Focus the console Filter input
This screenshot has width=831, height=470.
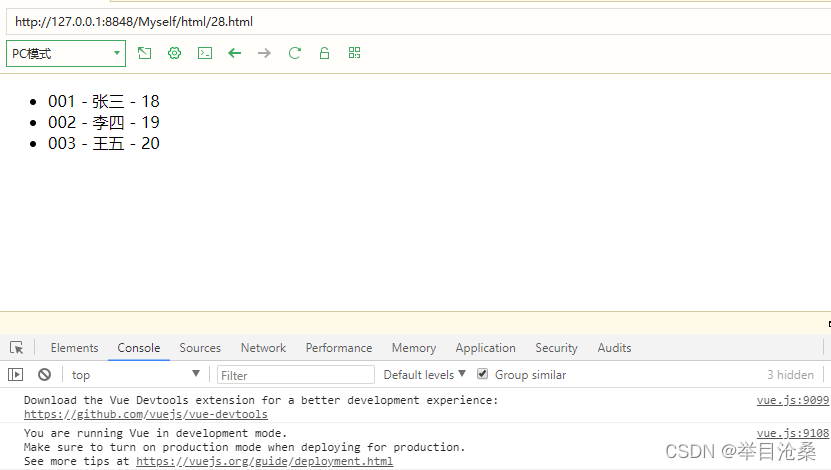(296, 375)
